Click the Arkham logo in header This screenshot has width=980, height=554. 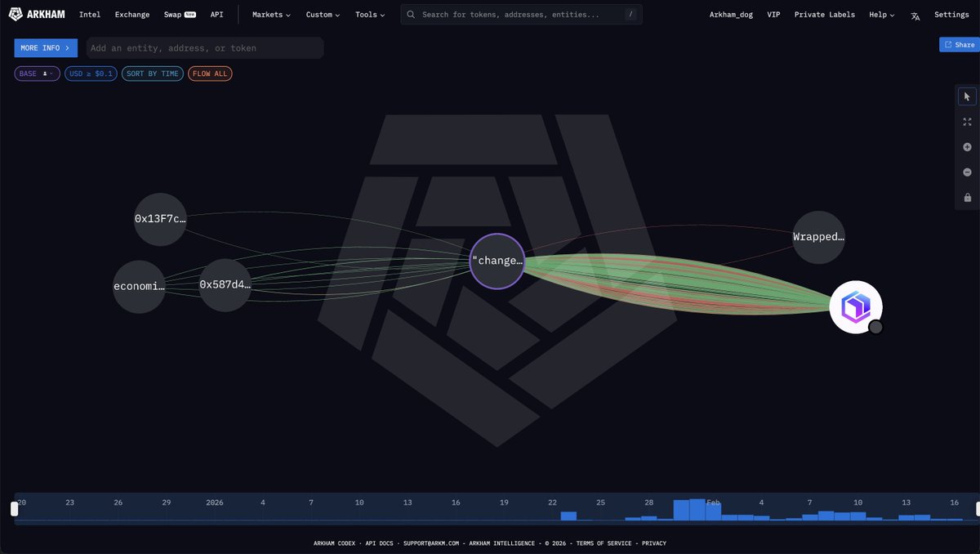[38, 15]
